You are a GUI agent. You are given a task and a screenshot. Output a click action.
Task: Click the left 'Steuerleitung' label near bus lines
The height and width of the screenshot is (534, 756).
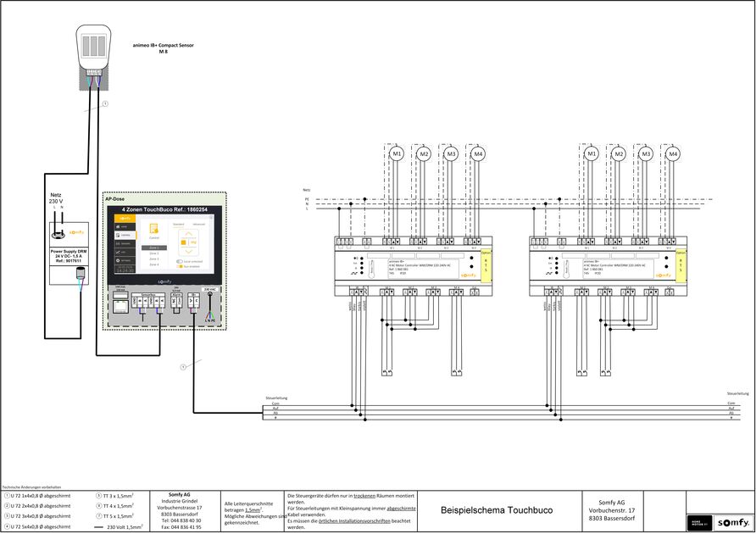276,398
